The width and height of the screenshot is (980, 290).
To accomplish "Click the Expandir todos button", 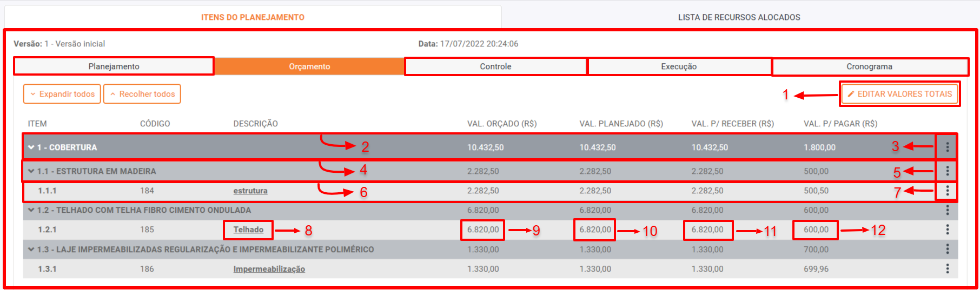I will point(62,94).
